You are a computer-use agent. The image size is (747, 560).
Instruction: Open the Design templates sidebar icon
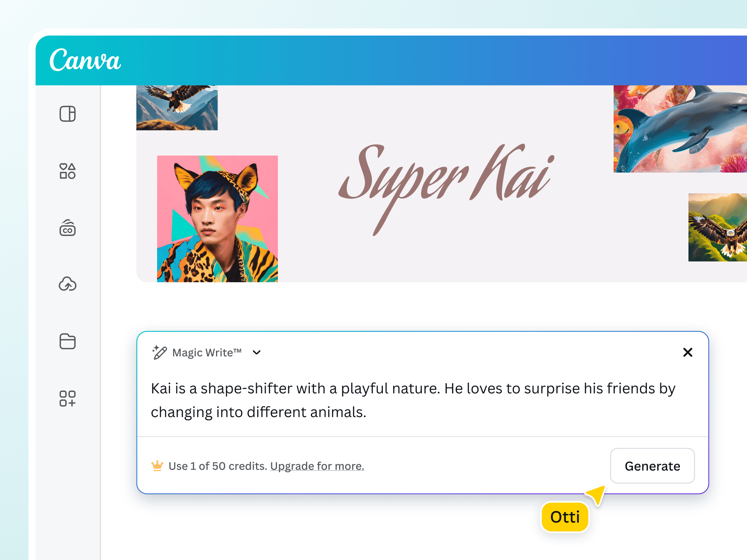[67, 114]
